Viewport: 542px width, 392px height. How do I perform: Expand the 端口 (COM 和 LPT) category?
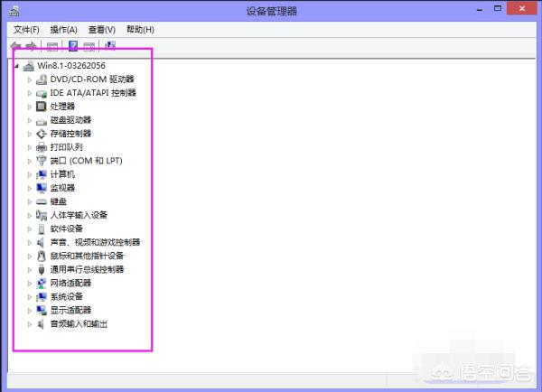pyautogui.click(x=30, y=161)
